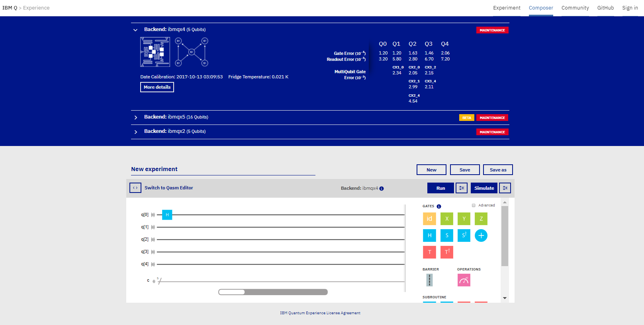Image resolution: width=644 pixels, height=325 pixels.
Task: Select the T-dagger gate
Action: pyautogui.click(x=447, y=252)
